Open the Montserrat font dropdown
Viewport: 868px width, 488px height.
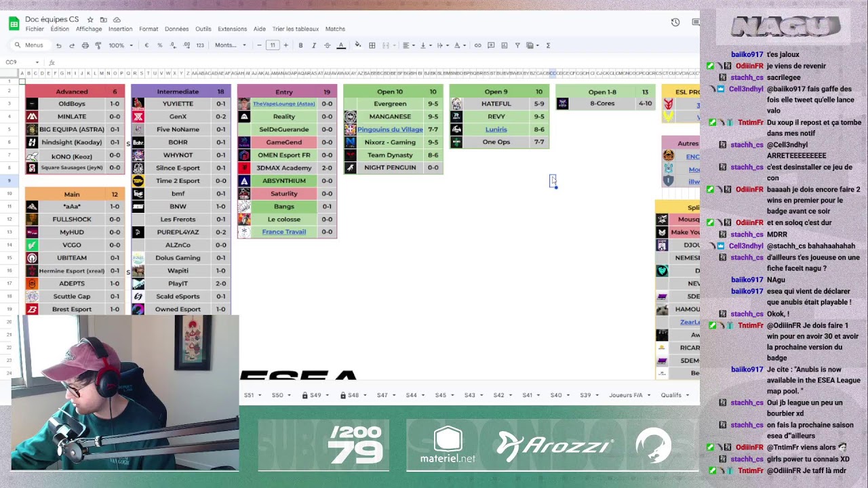(231, 45)
